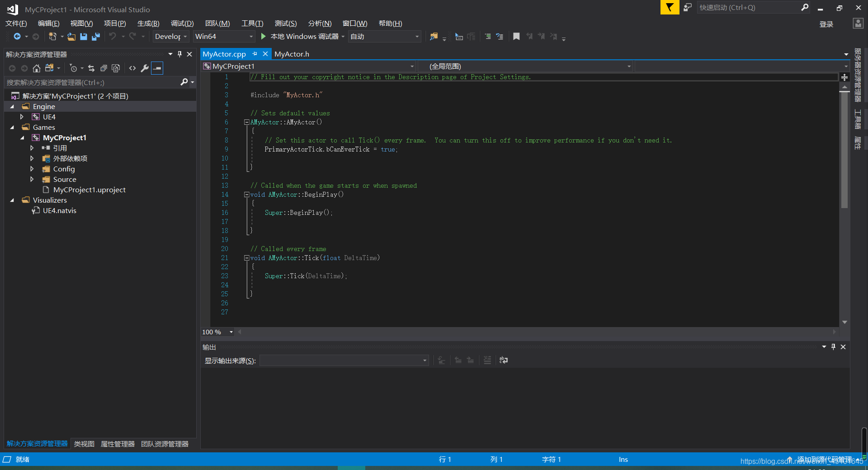Click the Find in Files folder icon
868x470 pixels.
pyautogui.click(x=434, y=37)
